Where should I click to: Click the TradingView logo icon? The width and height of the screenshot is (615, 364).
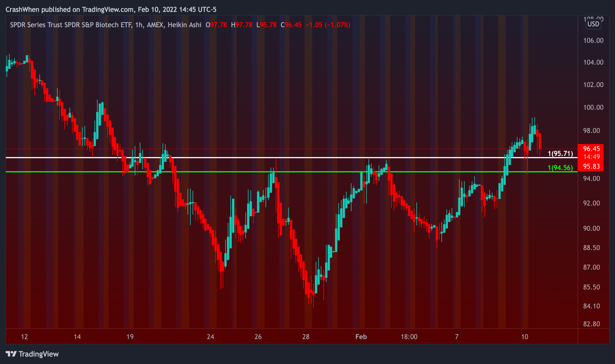pos(11,354)
